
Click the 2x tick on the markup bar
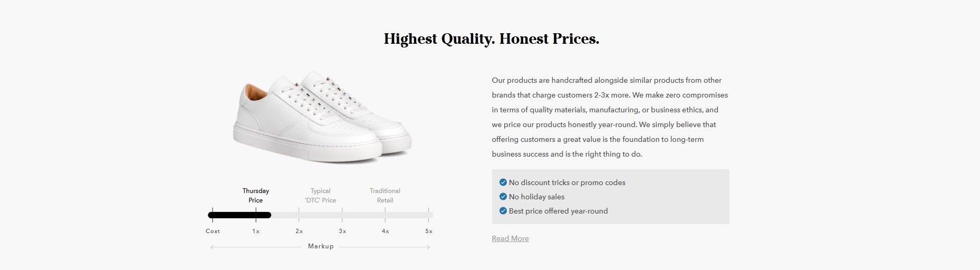[x=299, y=215]
